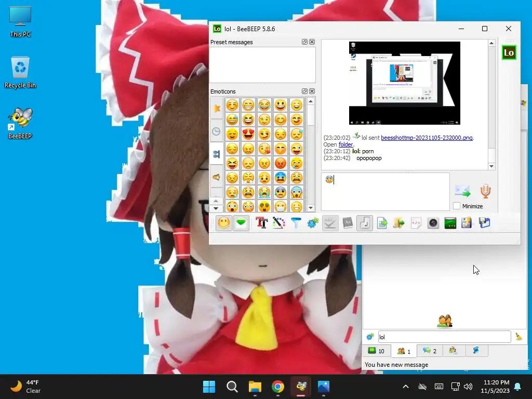Viewport: 532px width, 399px height.
Task: Click the gears icon beside search field
Action: click(370, 337)
